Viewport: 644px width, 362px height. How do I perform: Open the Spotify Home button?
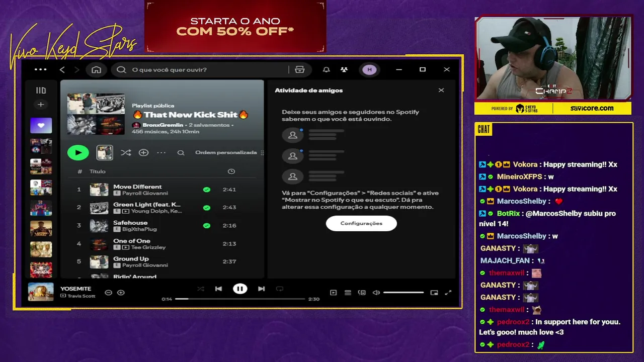tap(96, 69)
